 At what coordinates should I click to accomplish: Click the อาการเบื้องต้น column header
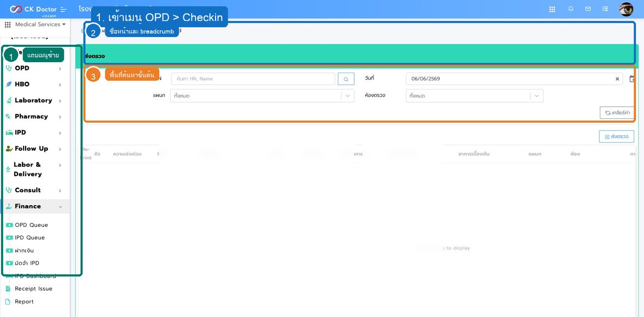[x=474, y=154]
